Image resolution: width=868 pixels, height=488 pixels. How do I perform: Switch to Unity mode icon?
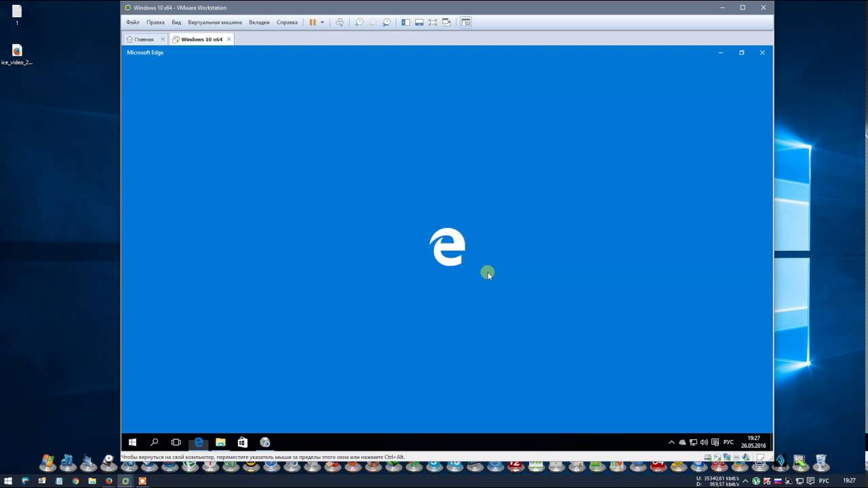point(446,22)
